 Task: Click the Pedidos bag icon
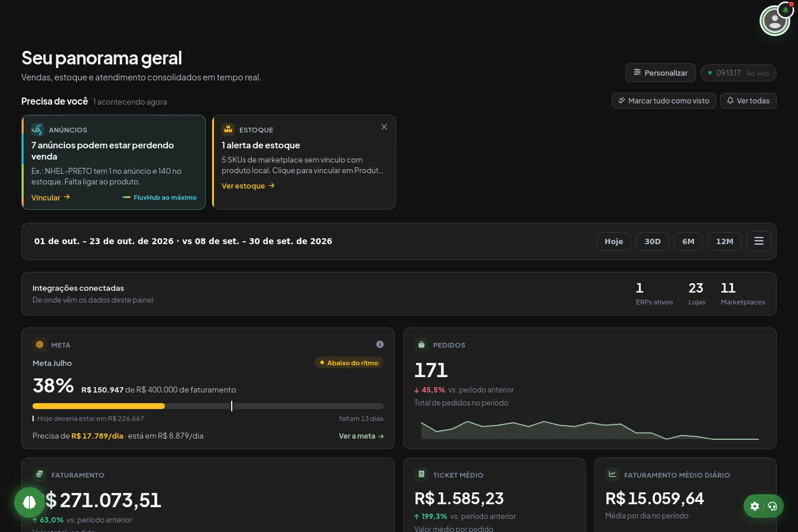point(421,345)
